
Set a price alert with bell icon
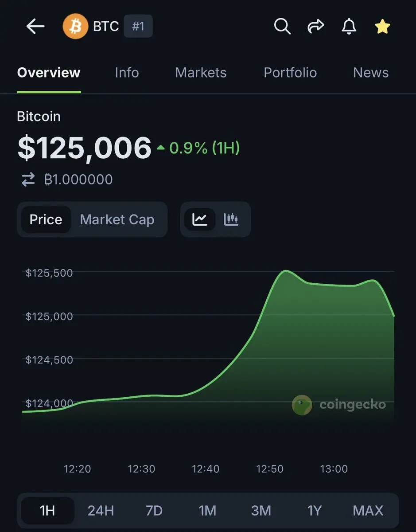[x=349, y=27]
